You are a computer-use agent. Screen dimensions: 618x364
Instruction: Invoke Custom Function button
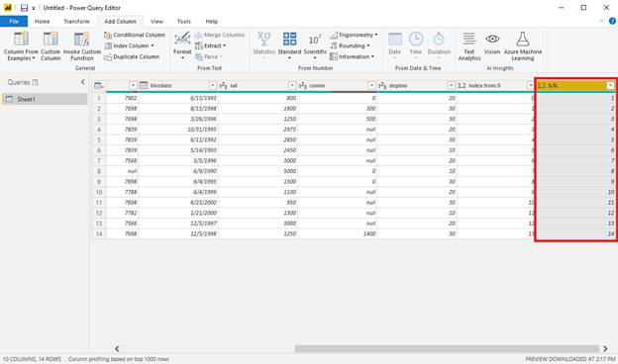(x=82, y=46)
